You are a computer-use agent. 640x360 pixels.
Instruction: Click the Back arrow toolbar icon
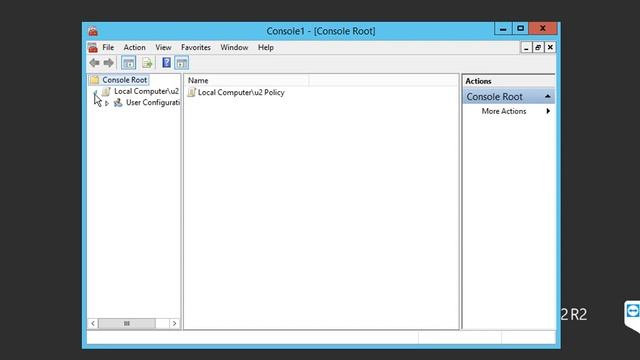95,63
